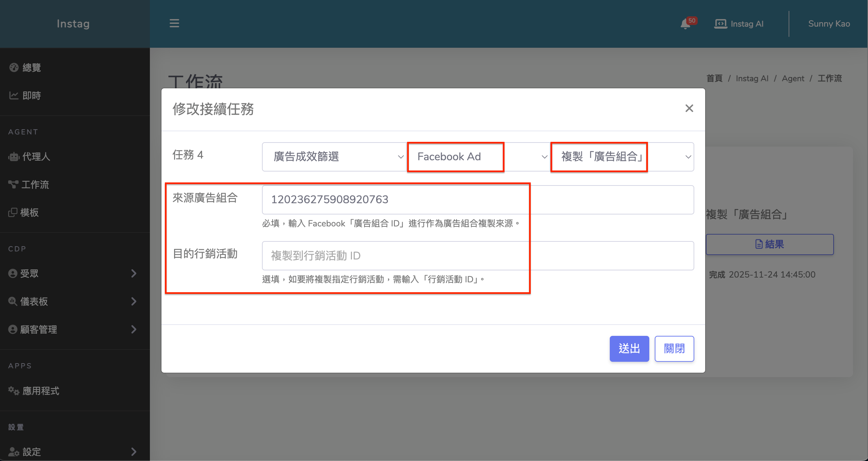Open 即時 realtime chart page
This screenshot has height=461, width=868.
(31, 95)
